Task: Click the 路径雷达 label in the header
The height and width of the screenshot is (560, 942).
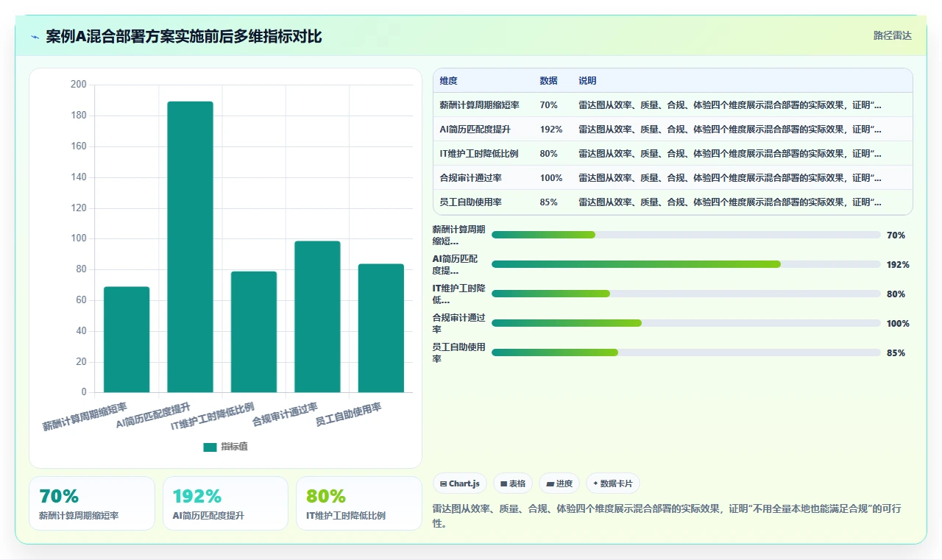Action: (x=892, y=35)
